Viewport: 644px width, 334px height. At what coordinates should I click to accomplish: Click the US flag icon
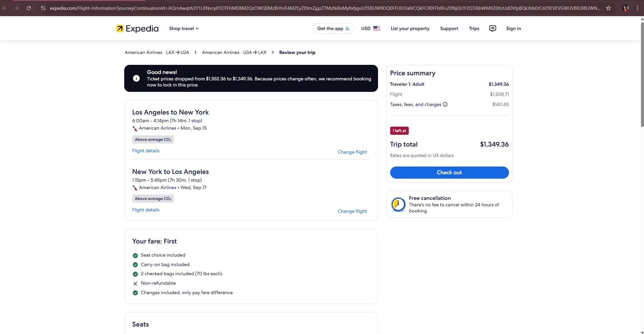pyautogui.click(x=377, y=28)
